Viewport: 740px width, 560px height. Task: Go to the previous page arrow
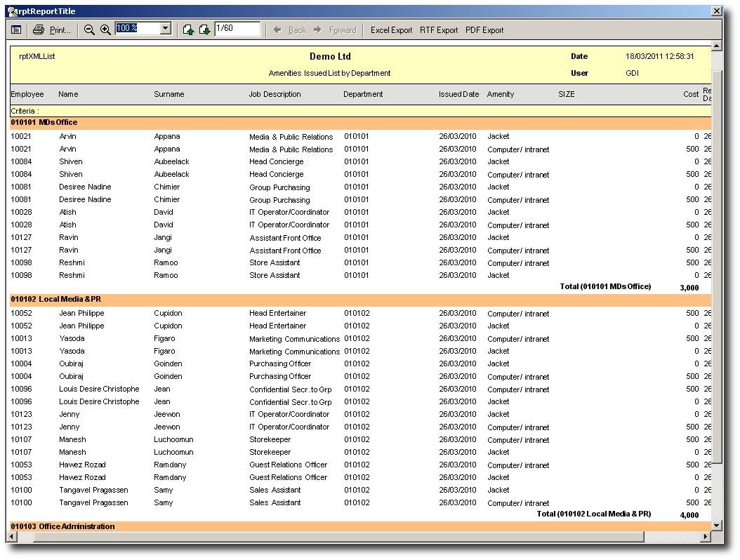(x=188, y=29)
